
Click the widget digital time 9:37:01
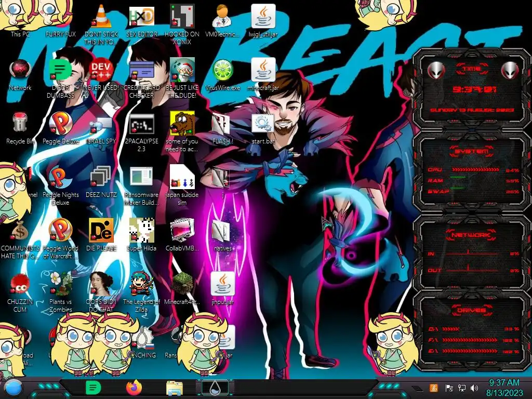click(x=474, y=89)
